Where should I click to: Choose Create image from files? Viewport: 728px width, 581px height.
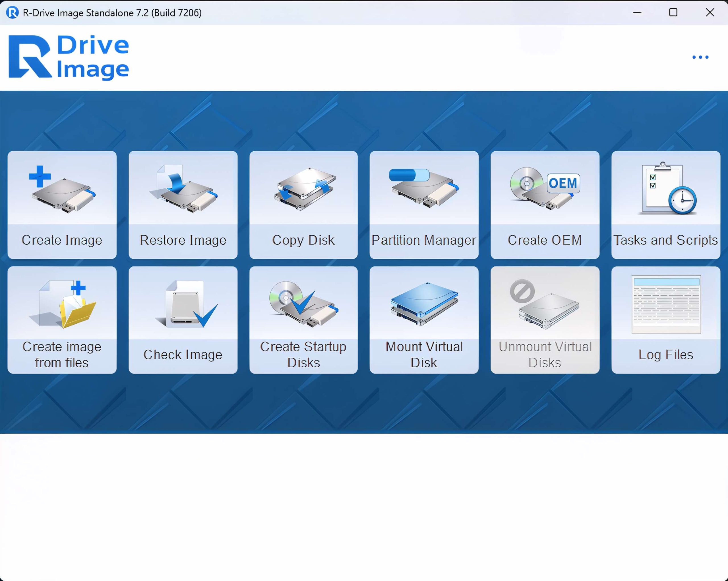click(62, 320)
